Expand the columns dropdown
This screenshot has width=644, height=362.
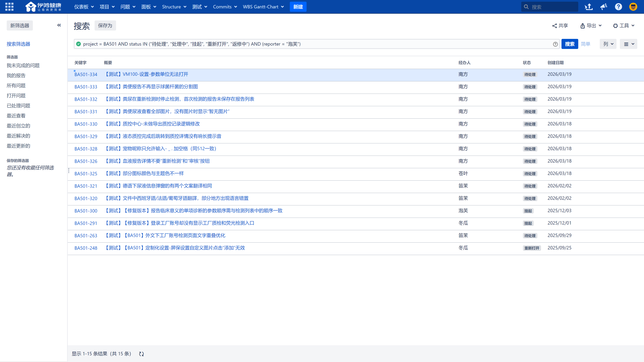point(608,44)
